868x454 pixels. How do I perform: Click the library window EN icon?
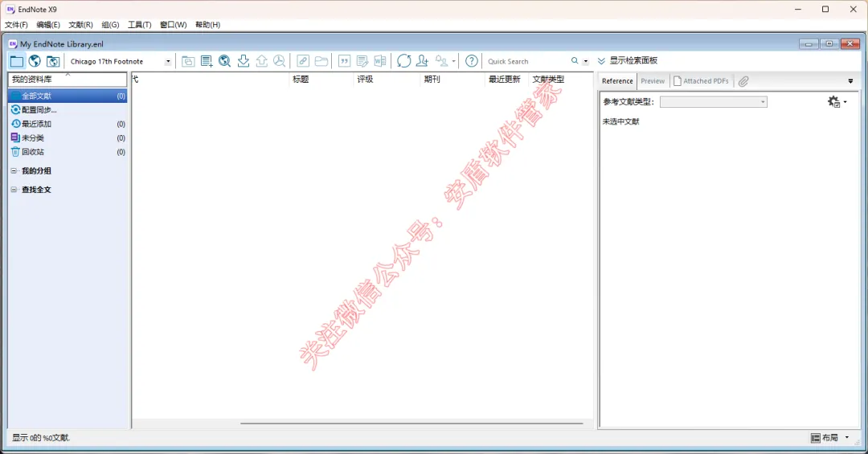click(13, 43)
